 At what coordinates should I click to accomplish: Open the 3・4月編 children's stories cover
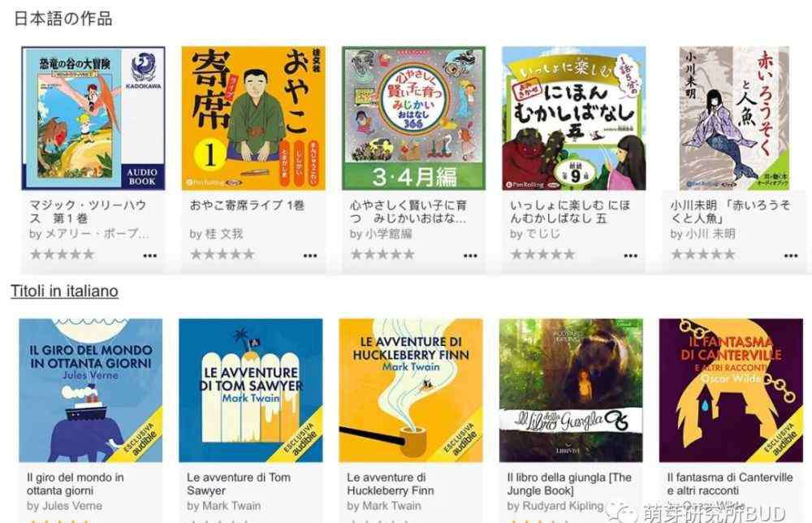(414, 118)
